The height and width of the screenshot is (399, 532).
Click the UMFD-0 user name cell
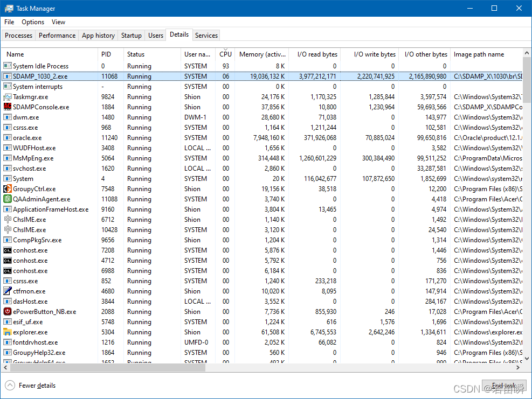[196, 342]
